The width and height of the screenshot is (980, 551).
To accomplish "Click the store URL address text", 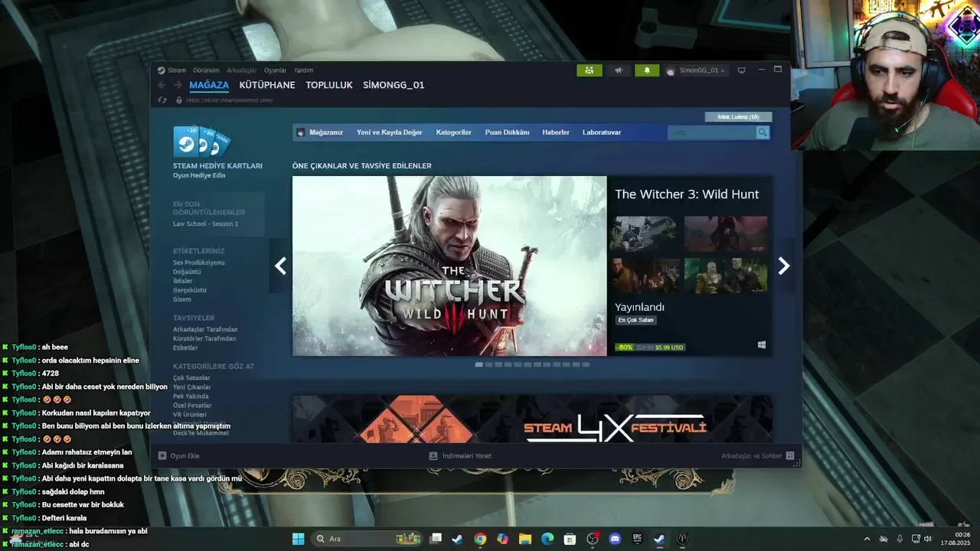I will pyautogui.click(x=230, y=100).
